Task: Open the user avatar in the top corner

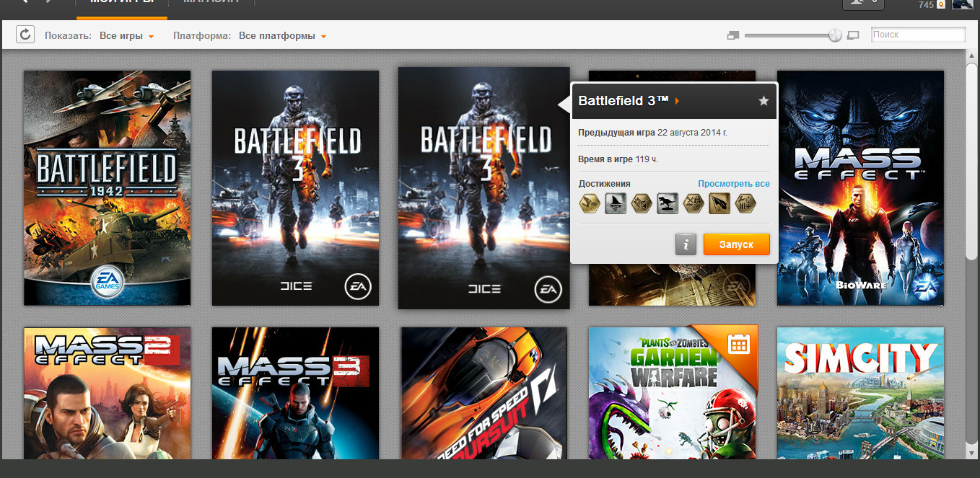Action: coord(963,4)
